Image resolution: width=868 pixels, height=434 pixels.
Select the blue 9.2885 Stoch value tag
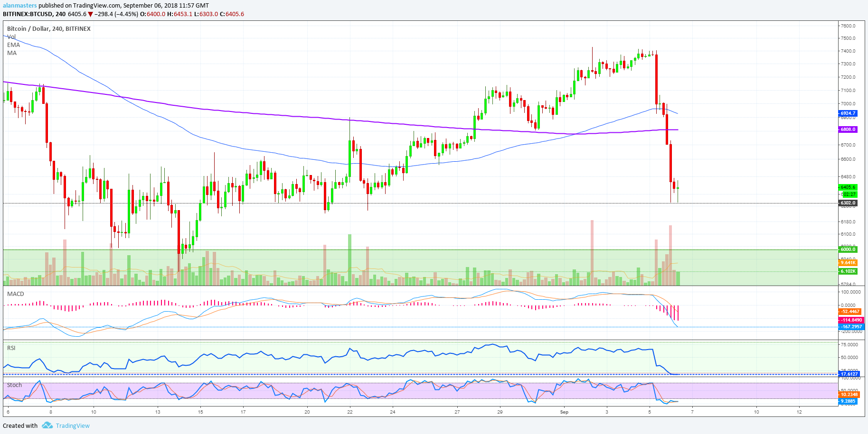[x=848, y=401]
